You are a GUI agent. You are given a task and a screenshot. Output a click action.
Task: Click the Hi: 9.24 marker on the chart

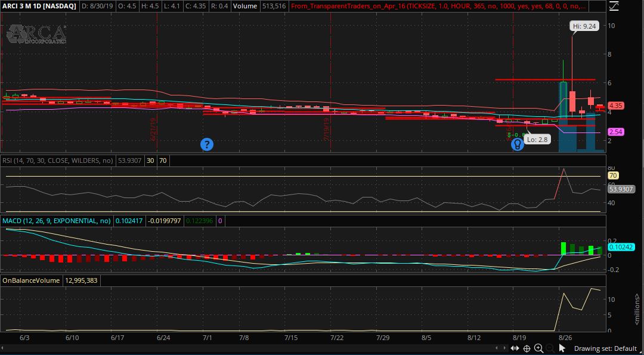[583, 26]
